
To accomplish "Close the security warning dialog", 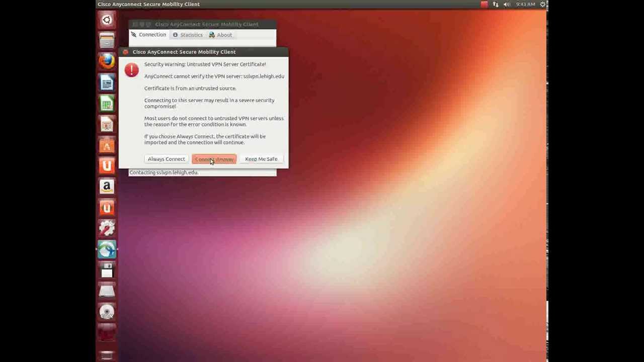I will coord(125,52).
